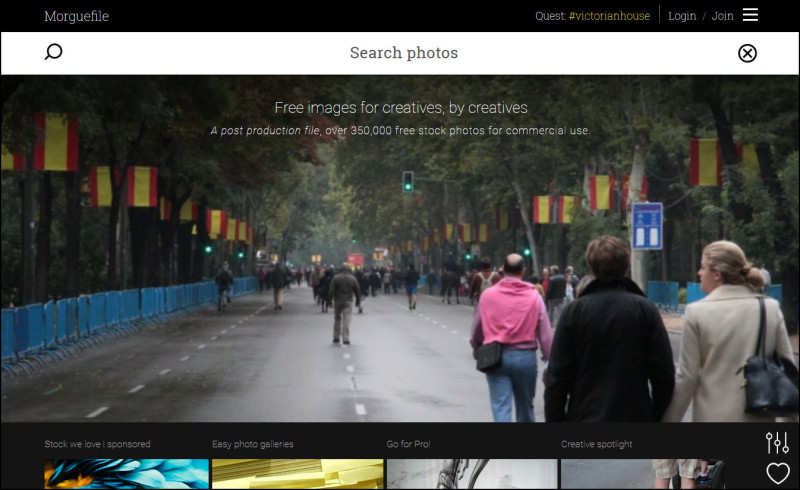Open the Easy photo galleries yellow thumbnail
The width and height of the screenshot is (800, 490).
pyautogui.click(x=297, y=474)
